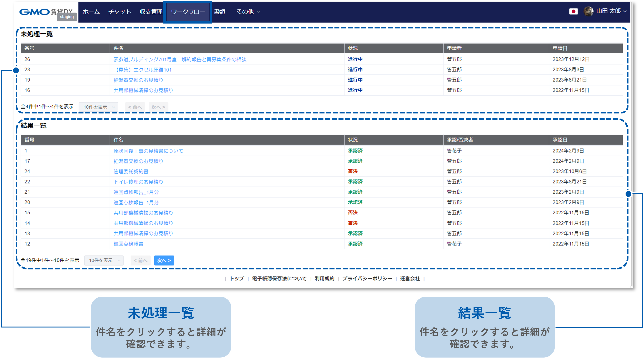Image resolution: width=644 pixels, height=359 pixels.
Task: Switch to 収支管理 menu
Action: (151, 12)
